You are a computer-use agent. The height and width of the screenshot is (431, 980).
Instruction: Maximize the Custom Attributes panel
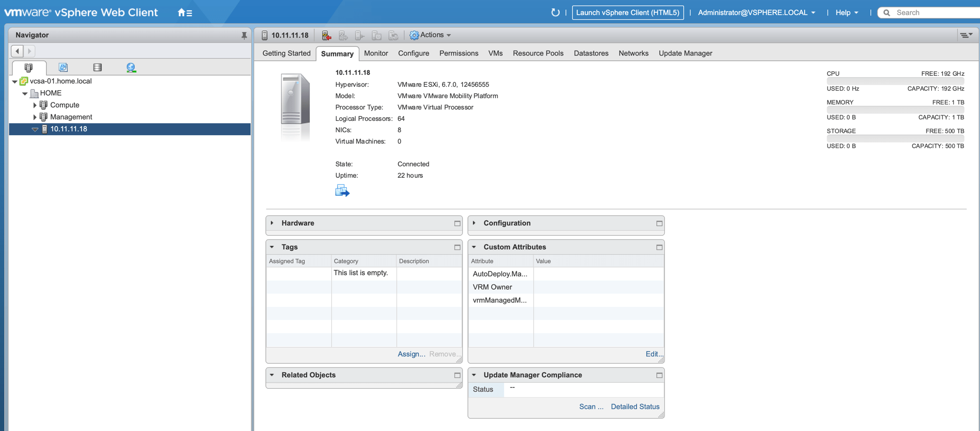point(659,248)
